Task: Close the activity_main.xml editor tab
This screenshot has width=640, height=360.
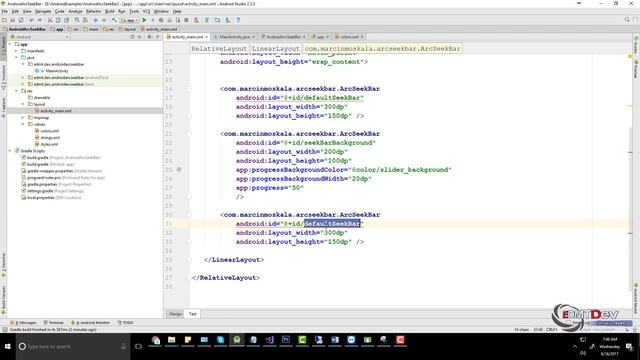Action: pos(207,37)
